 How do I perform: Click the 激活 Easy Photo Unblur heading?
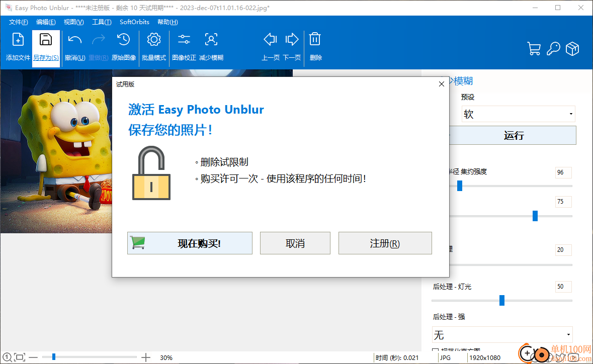click(x=196, y=109)
